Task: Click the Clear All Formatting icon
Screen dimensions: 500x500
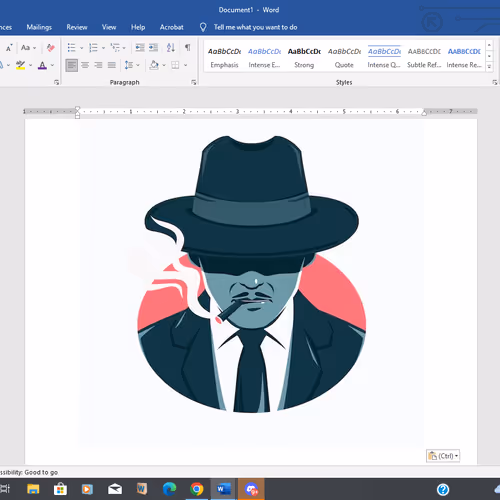Action: 51,48
